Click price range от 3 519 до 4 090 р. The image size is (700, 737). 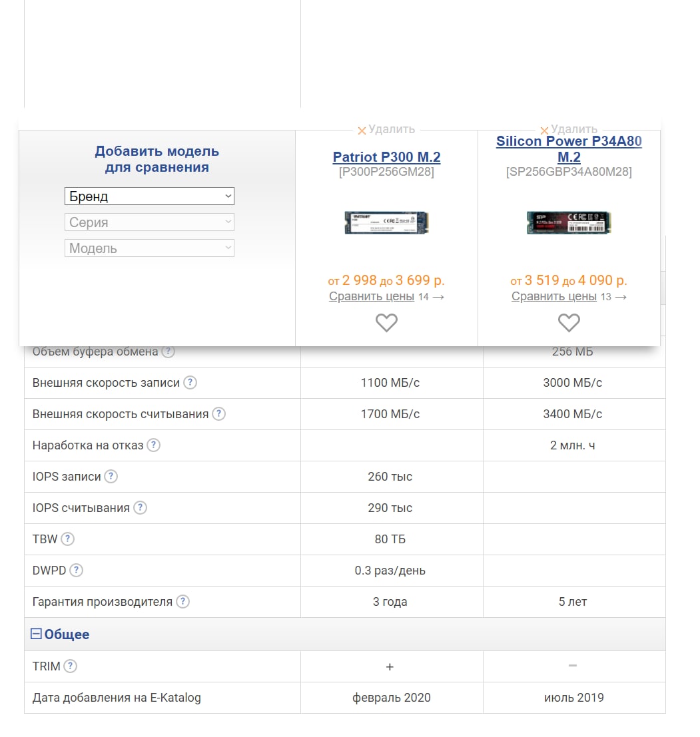click(x=569, y=280)
